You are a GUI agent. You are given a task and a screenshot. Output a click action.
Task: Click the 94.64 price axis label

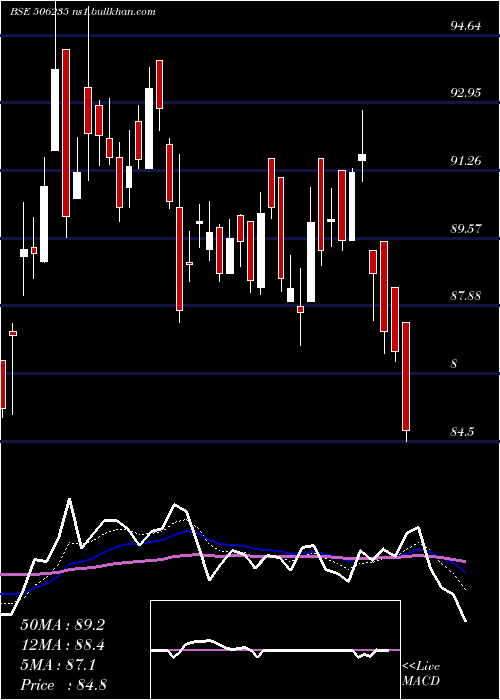pyautogui.click(x=466, y=26)
